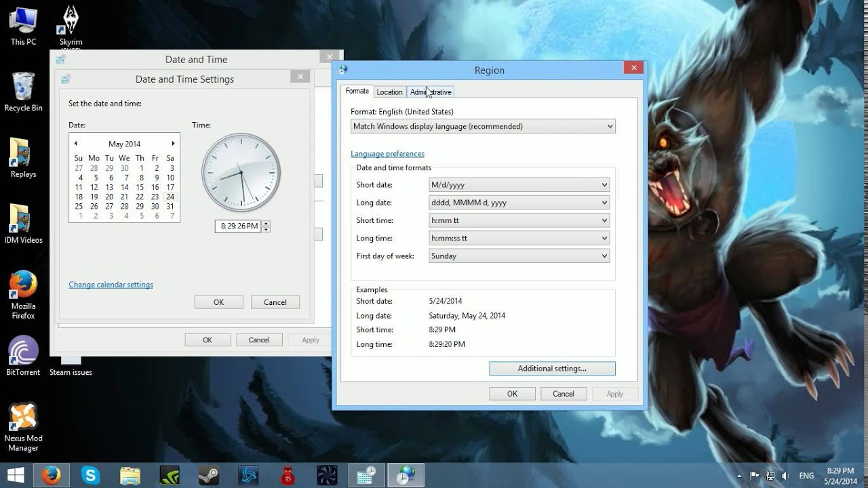Open File Explorer from the taskbar
This screenshot has width=868, height=488.
pyautogui.click(x=130, y=476)
